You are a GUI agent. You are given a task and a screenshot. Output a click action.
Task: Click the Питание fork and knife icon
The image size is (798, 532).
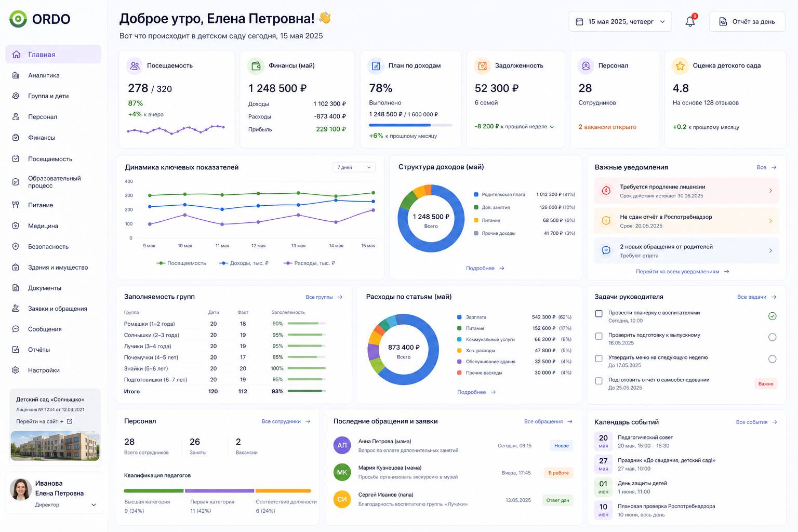pyautogui.click(x=16, y=205)
